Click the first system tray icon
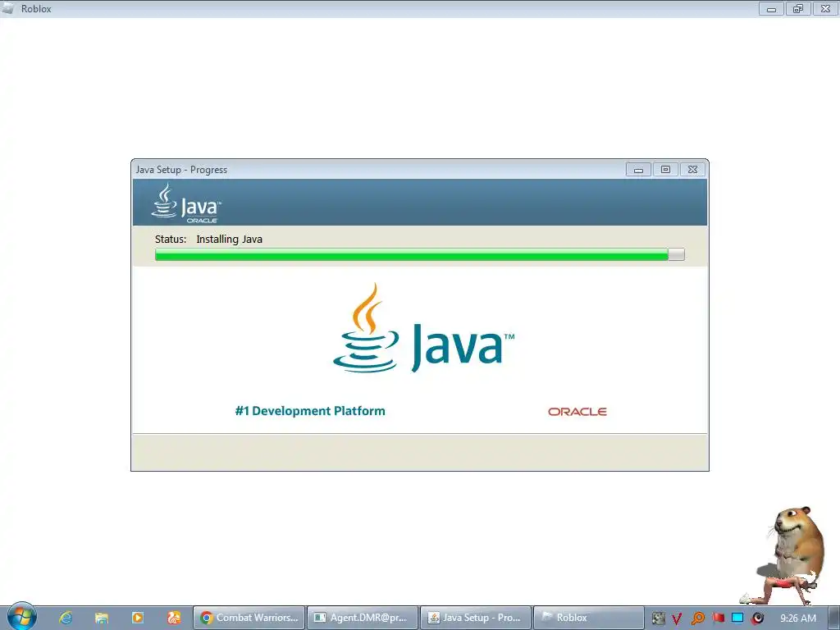 coord(659,619)
